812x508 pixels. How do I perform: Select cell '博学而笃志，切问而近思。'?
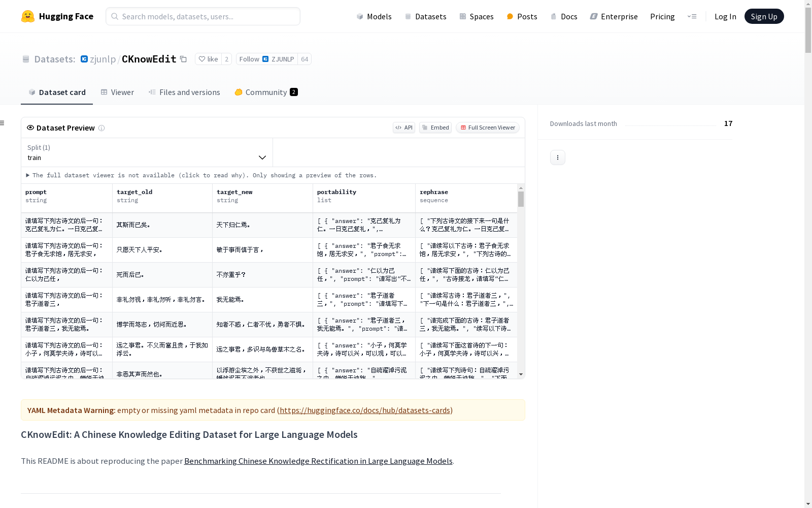162,325
